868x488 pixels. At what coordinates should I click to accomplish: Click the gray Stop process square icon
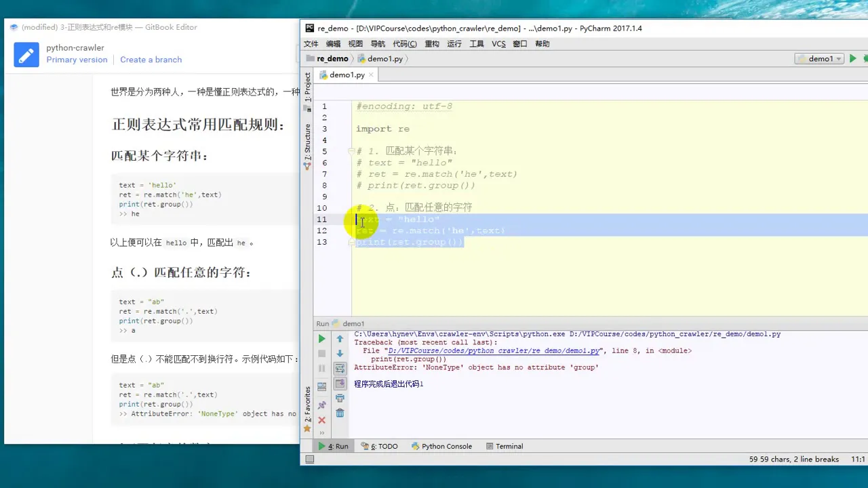tap(322, 354)
